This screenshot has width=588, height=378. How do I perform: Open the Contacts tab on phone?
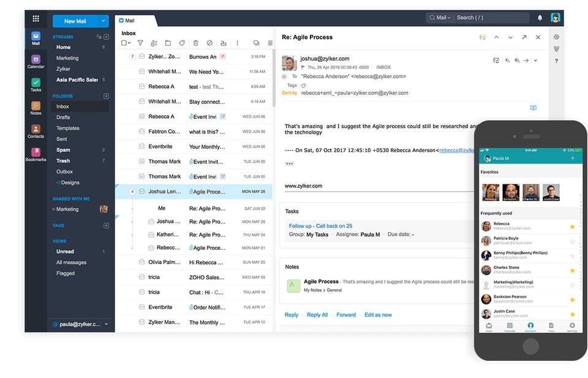coord(530,327)
